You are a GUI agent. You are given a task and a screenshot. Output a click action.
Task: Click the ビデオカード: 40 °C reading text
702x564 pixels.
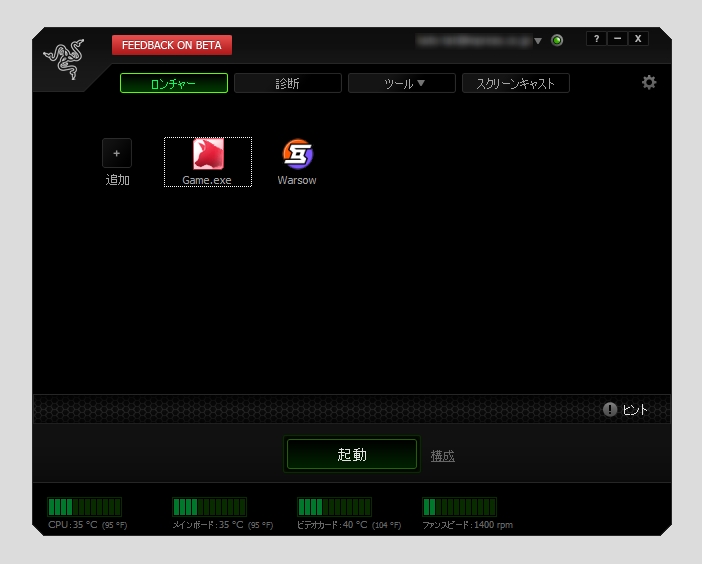coord(349,525)
